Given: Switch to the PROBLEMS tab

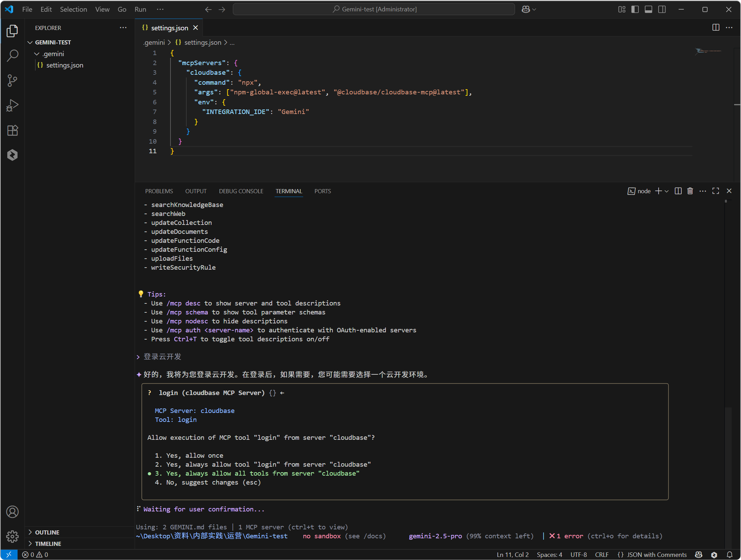Looking at the screenshot, I should tap(159, 191).
